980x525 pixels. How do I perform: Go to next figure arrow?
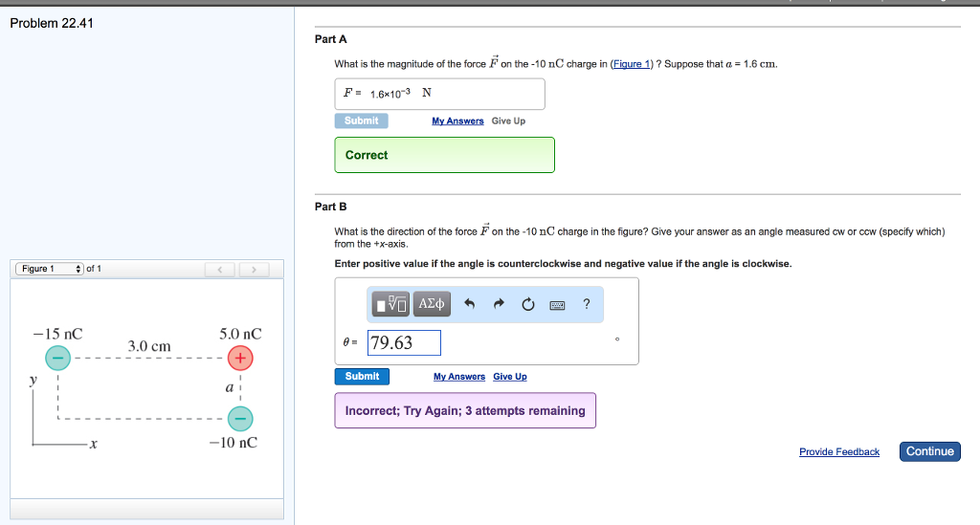pyautogui.click(x=254, y=269)
